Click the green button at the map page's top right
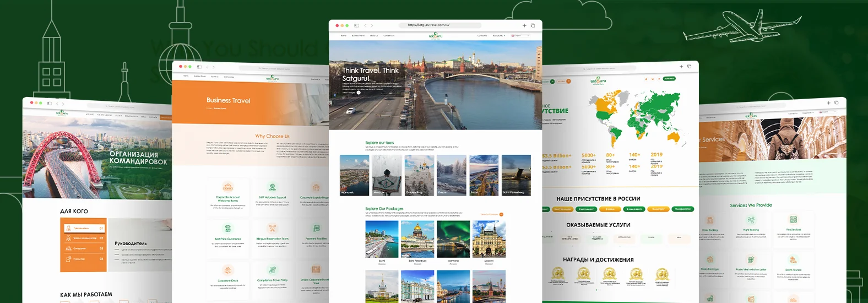 click(x=669, y=79)
